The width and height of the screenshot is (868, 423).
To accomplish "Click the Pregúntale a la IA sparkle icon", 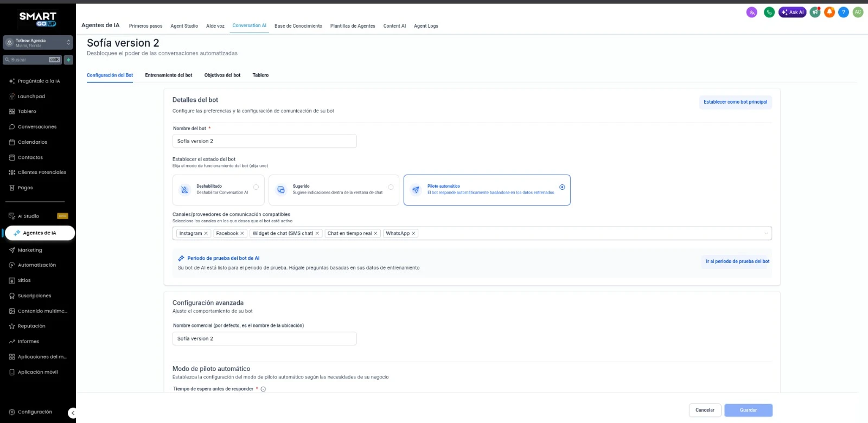I will point(12,81).
